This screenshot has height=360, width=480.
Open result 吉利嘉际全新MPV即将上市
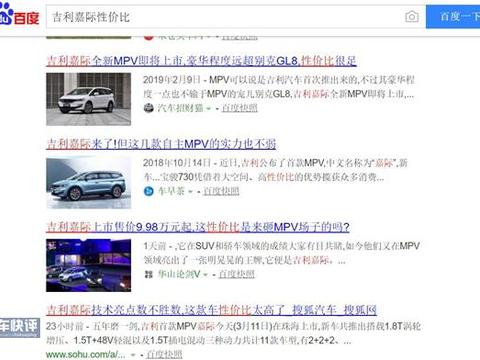tap(201, 61)
